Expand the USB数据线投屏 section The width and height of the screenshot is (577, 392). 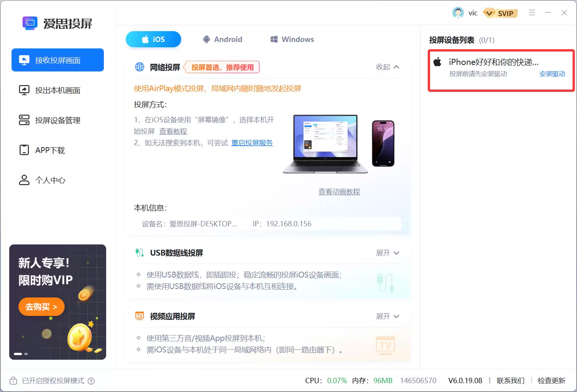[x=387, y=253]
